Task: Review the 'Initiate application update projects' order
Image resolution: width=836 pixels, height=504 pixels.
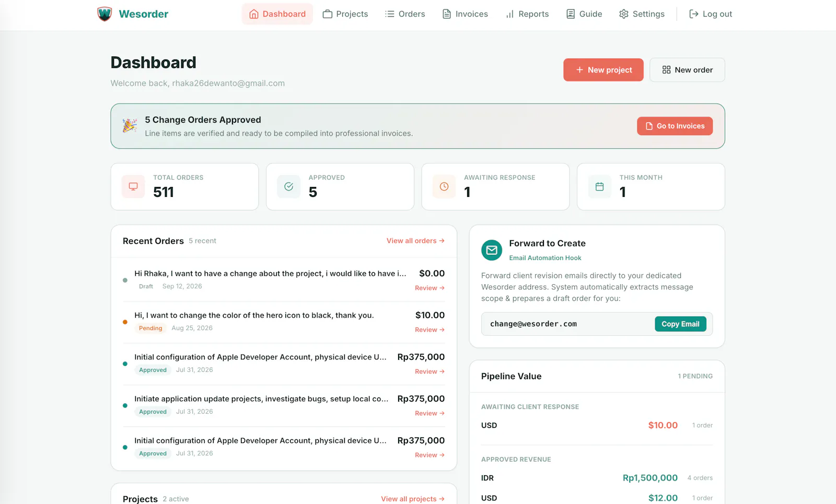Action: click(x=429, y=413)
